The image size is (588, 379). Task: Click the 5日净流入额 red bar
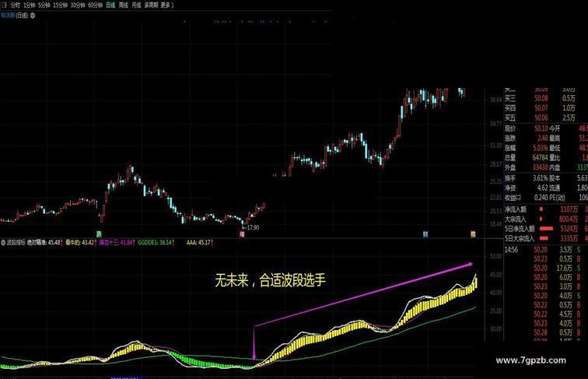pyautogui.click(x=546, y=229)
